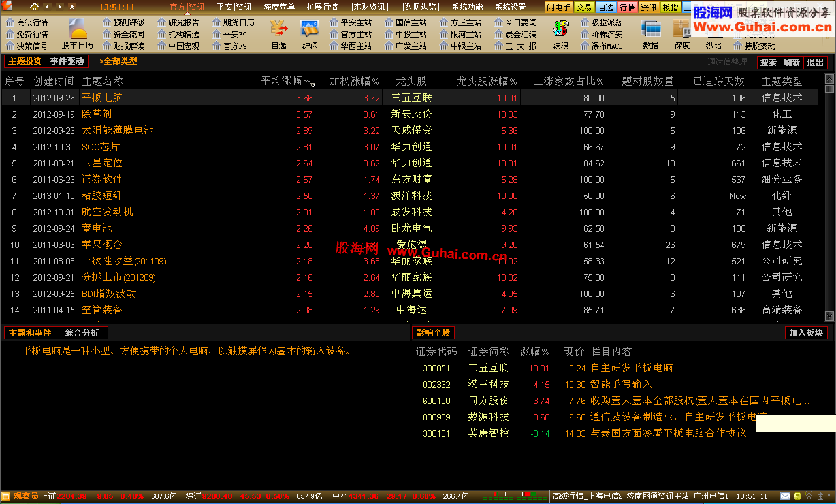Click the 刷新 button
The height and width of the screenshot is (504, 836).
coord(792,63)
